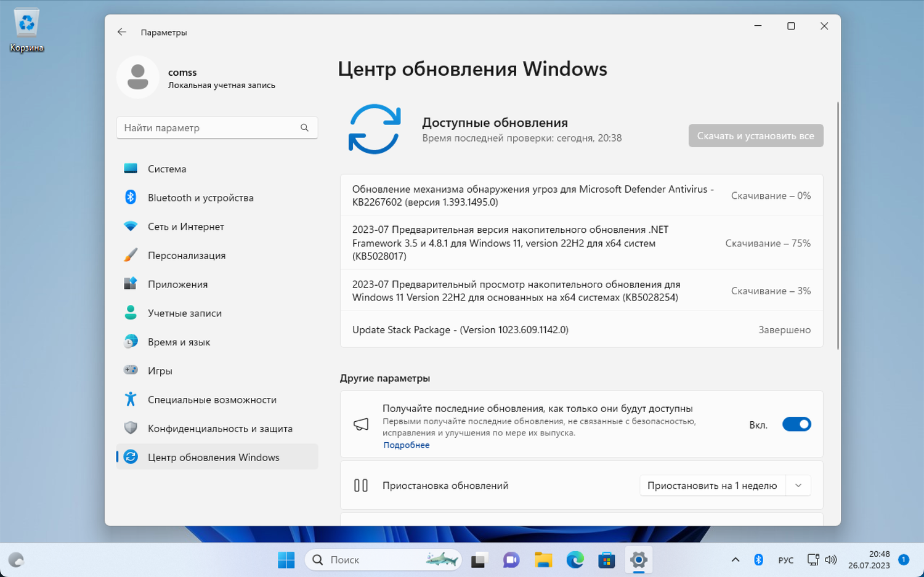Click the РУС language indicator
This screenshot has height=577, width=924.
pyautogui.click(x=786, y=560)
